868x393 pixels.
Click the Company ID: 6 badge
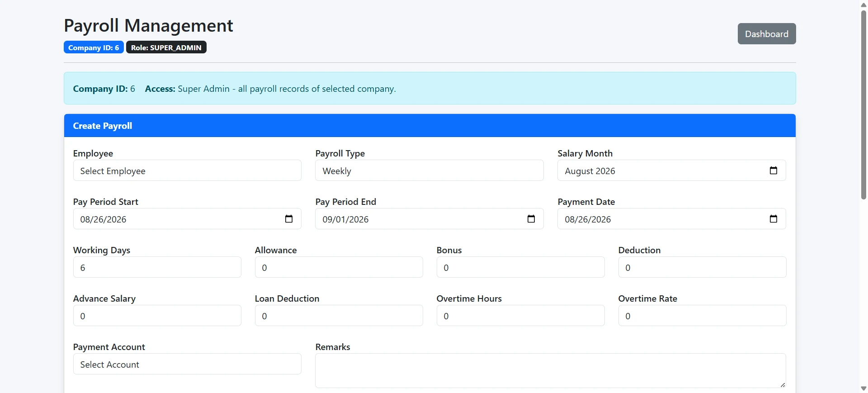click(x=94, y=47)
